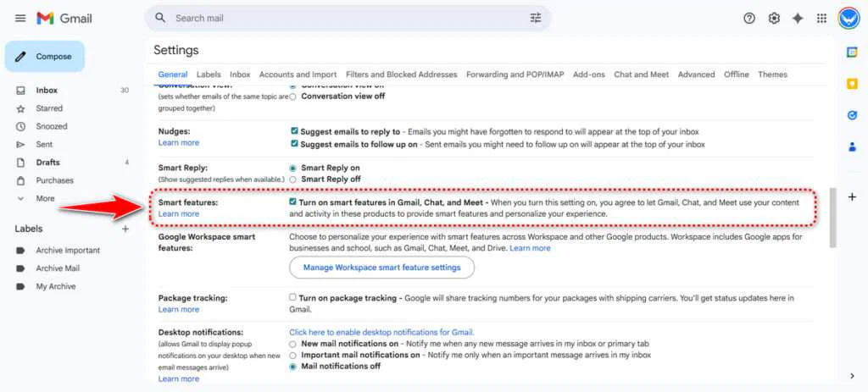Screen dimensions: 868x392
Task: Open Google Tasks side panel icon
Action: (x=852, y=115)
